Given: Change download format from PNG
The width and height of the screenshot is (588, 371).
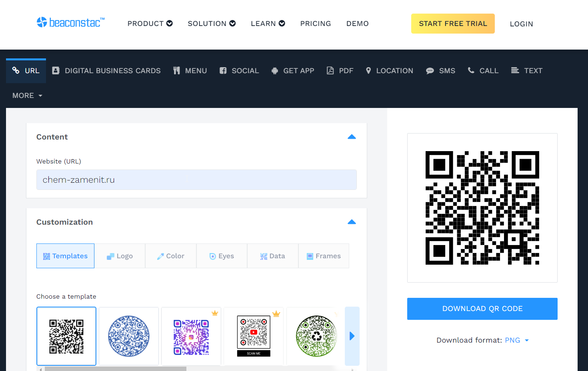Looking at the screenshot, I should (x=517, y=340).
